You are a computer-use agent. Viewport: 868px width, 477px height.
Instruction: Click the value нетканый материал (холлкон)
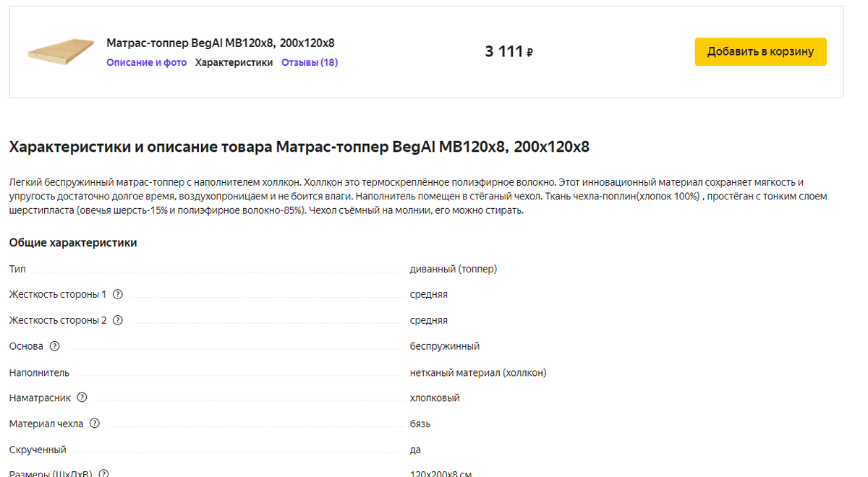pyautogui.click(x=478, y=372)
